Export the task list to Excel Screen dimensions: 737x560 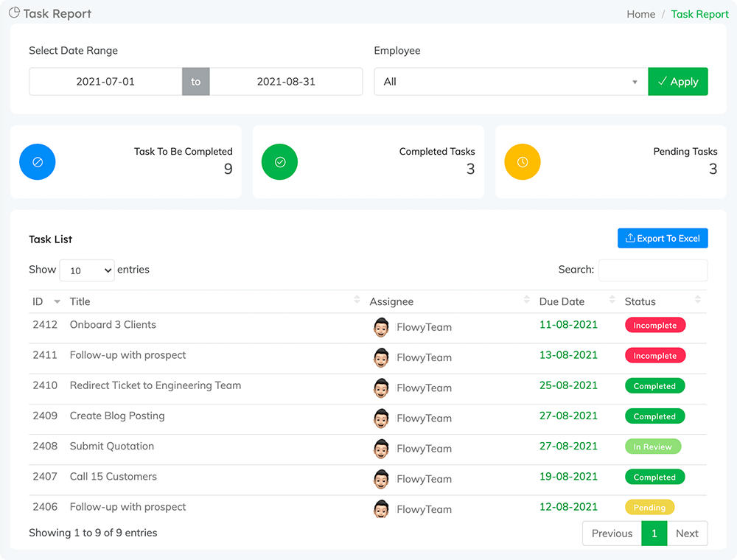(x=663, y=238)
